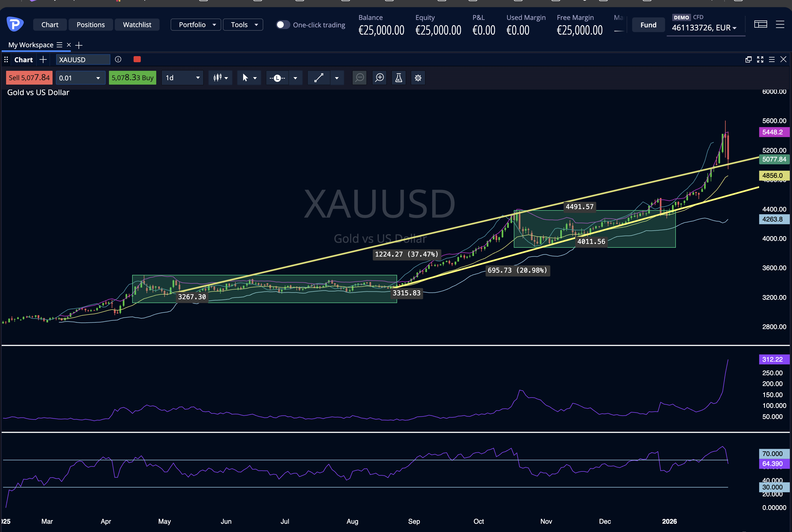The height and width of the screenshot is (532, 792).
Task: Expand the 1d timeframe dropdown
Action: coord(183,78)
